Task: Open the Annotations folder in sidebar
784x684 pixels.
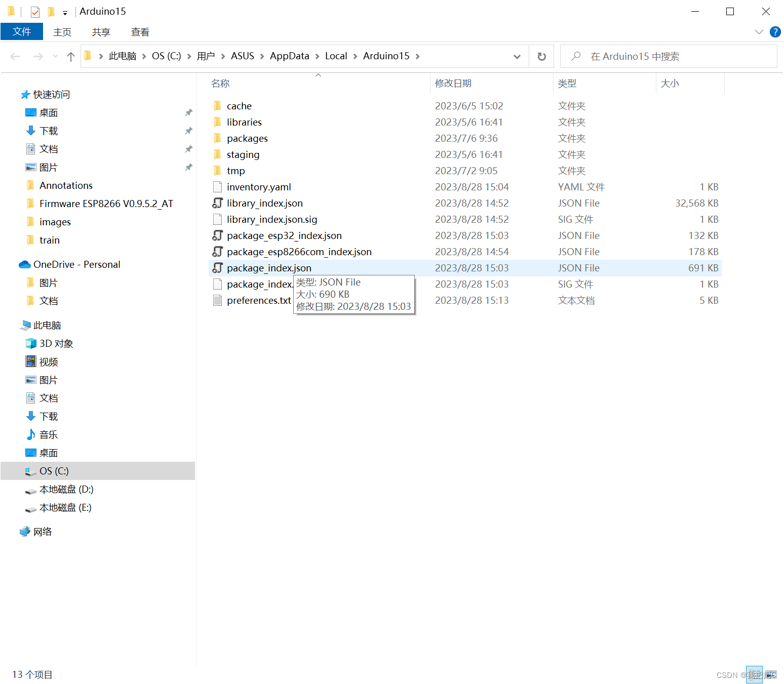Action: point(66,186)
